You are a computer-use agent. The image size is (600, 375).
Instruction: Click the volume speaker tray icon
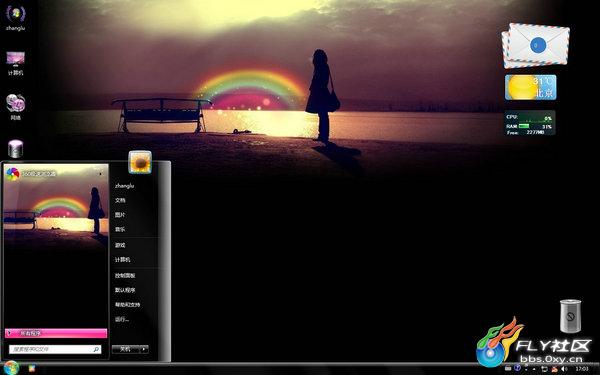(x=564, y=369)
